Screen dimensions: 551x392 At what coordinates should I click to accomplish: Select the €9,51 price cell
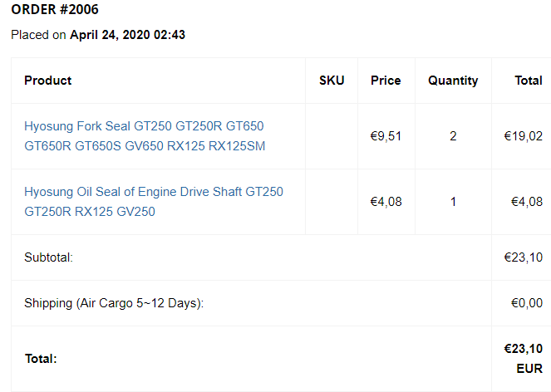386,136
